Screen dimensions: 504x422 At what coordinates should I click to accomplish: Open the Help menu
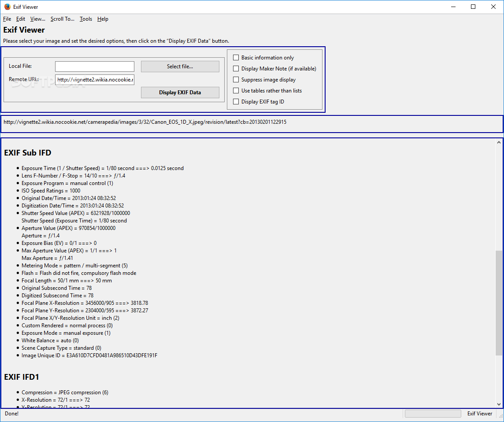[103, 19]
